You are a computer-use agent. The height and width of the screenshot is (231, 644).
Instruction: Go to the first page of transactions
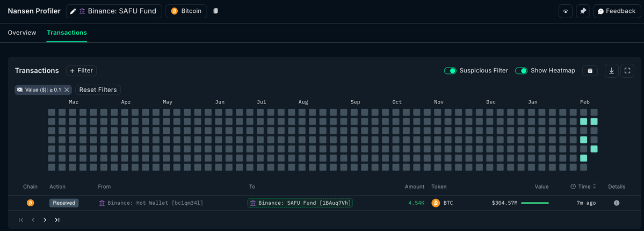21,220
